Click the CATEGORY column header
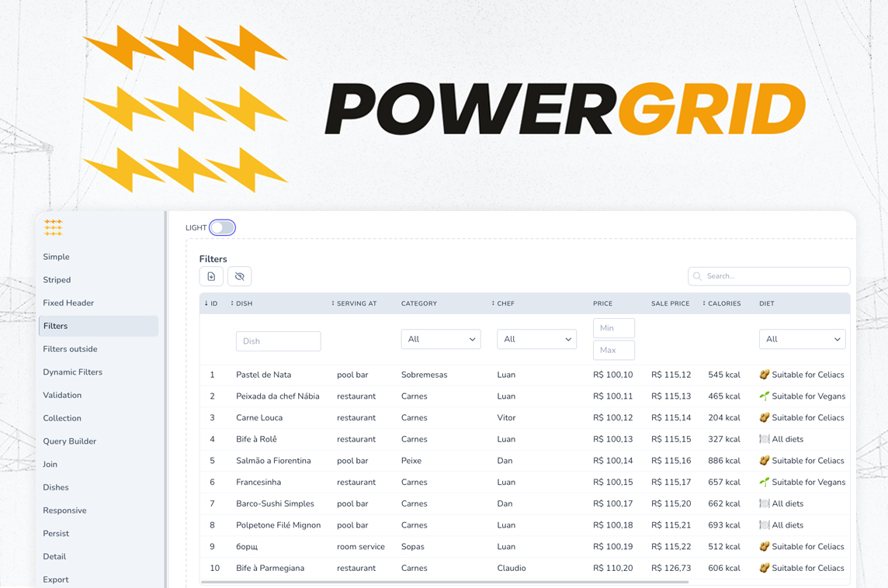 point(419,303)
